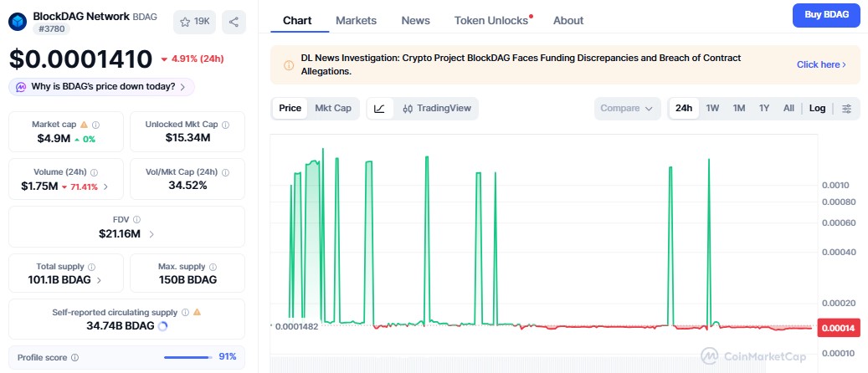Viewport: 868px width, 373px height.
Task: Add BDAG to watchlist via star 19K button
Action: pos(194,22)
